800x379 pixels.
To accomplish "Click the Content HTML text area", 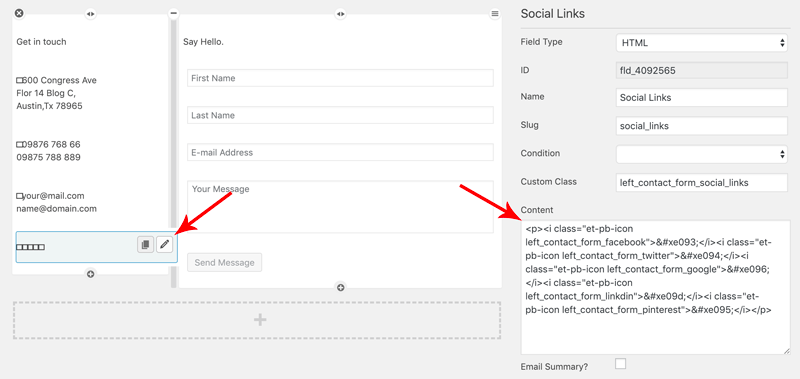I will point(656,287).
